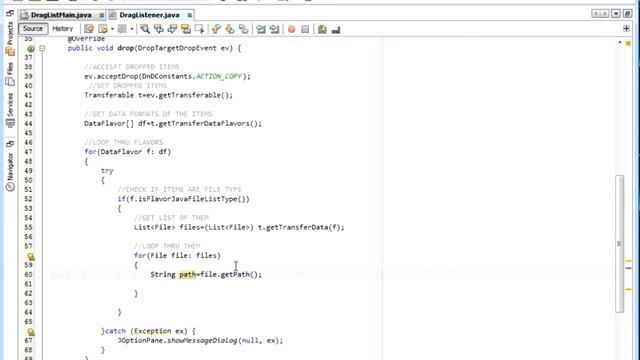
Task: Click Shift Line Right icon
Action: click(274, 29)
